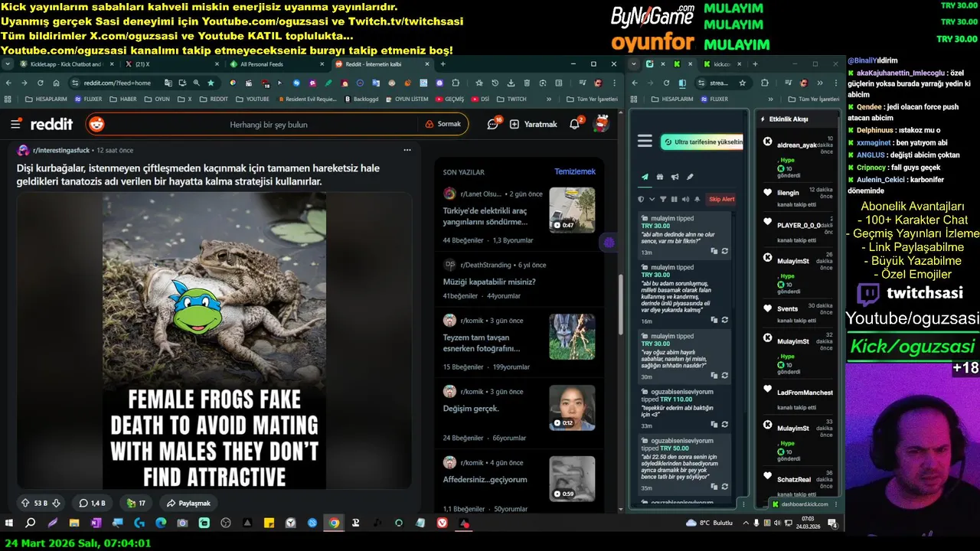
Task: Open the OYUN bookmark folder
Action: [157, 99]
